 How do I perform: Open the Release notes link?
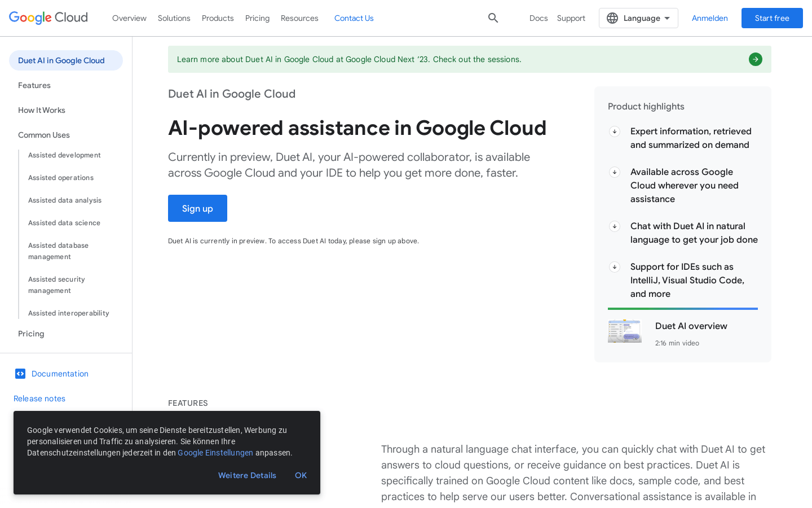pos(39,398)
